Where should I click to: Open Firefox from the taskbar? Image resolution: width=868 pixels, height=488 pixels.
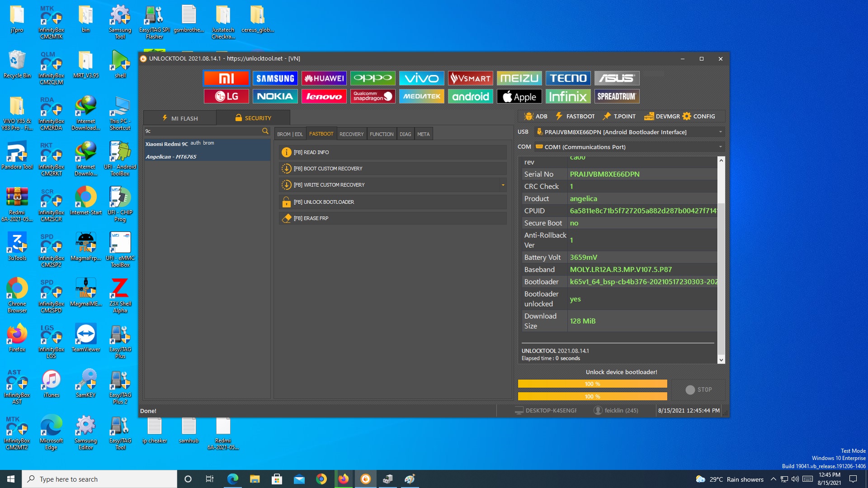[x=344, y=479]
